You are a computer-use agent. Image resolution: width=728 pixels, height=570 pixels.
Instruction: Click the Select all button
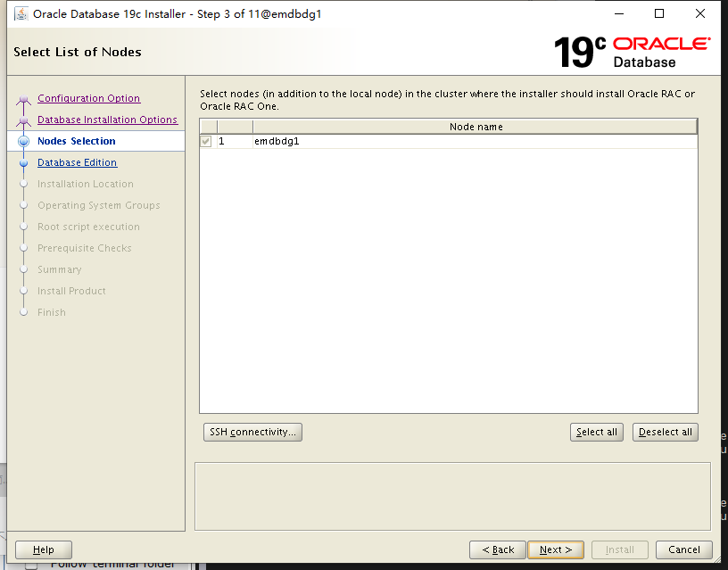point(597,432)
